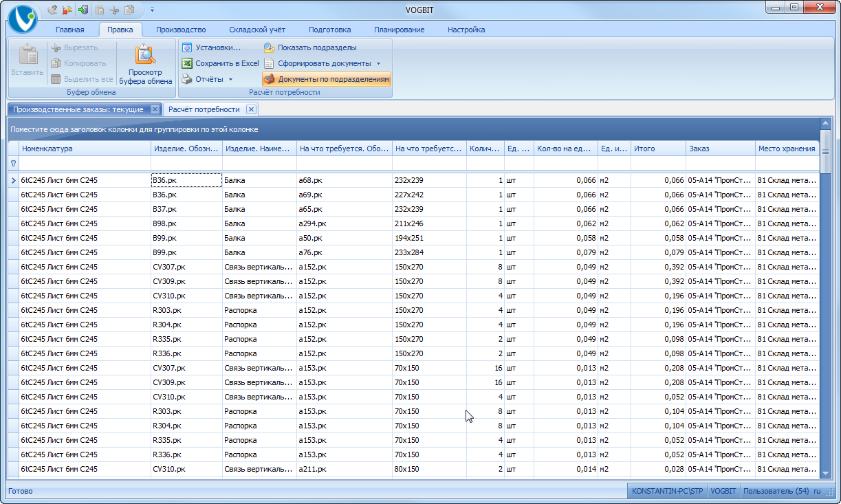Viewport: 841px width, 504px height.
Task: Switch to the Главная ribbon tab
Action: 69,30
